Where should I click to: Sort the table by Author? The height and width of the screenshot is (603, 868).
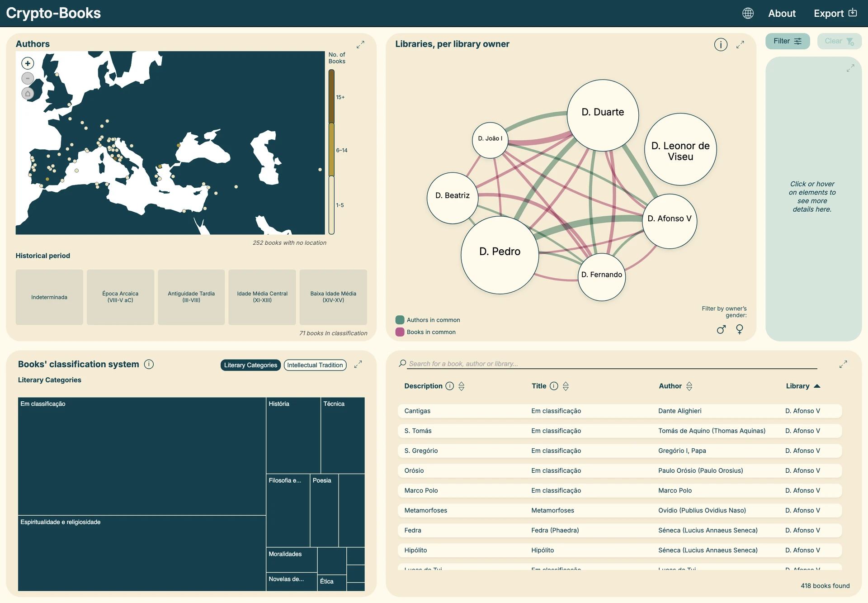click(x=689, y=386)
